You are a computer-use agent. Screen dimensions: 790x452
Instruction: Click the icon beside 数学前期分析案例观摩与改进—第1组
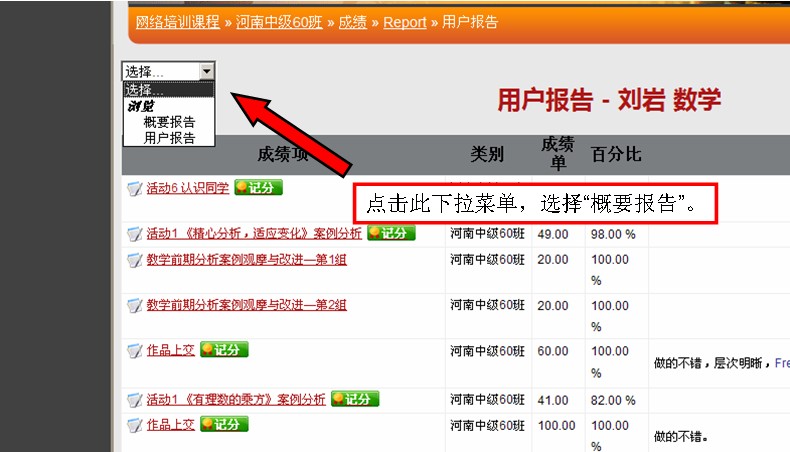pyautogui.click(x=135, y=260)
